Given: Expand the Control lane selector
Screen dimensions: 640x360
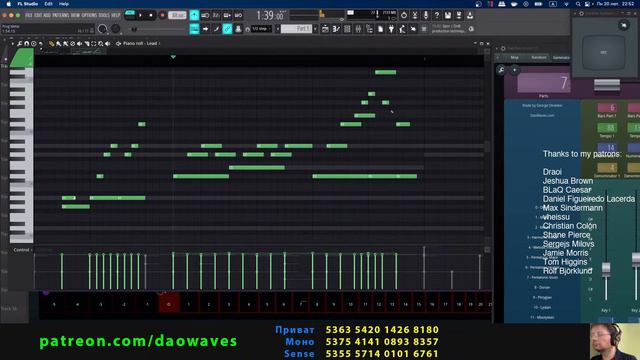Looking at the screenshot, I should pos(22,250).
